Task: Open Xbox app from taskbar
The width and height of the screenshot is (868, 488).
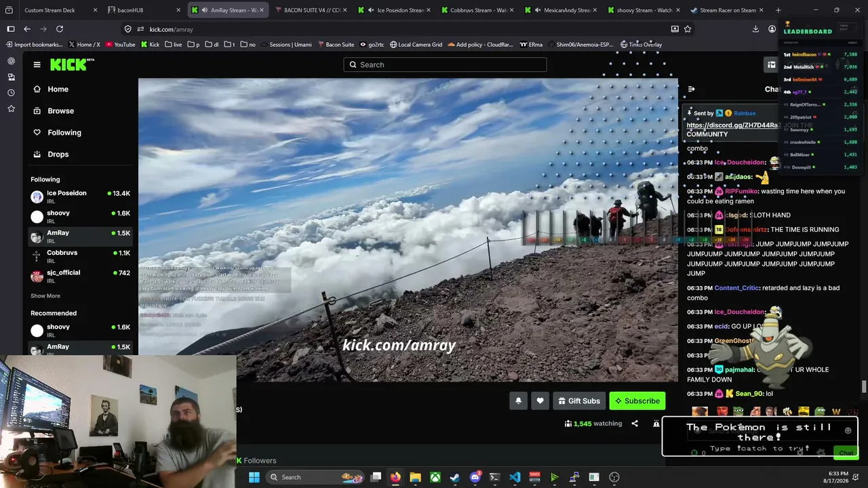Action: pyautogui.click(x=435, y=477)
